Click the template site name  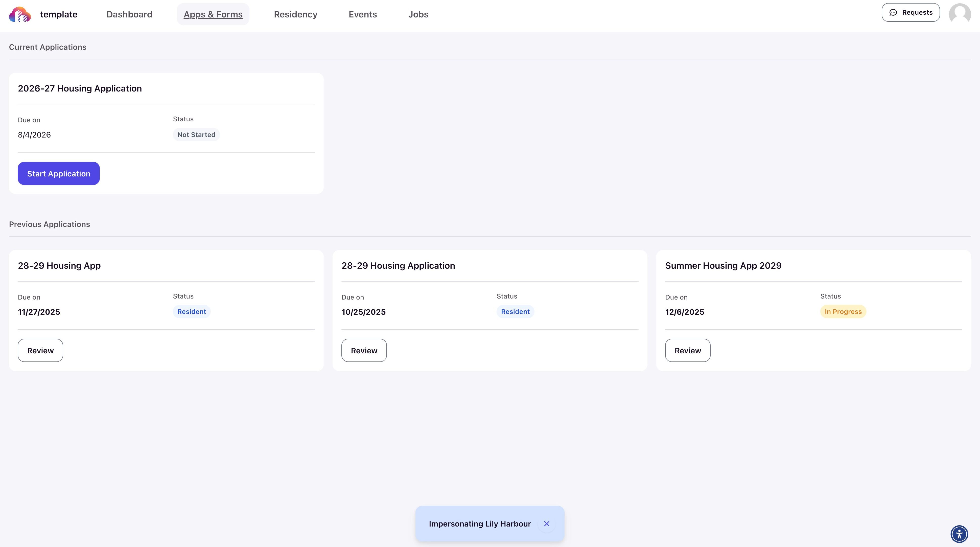(59, 14)
